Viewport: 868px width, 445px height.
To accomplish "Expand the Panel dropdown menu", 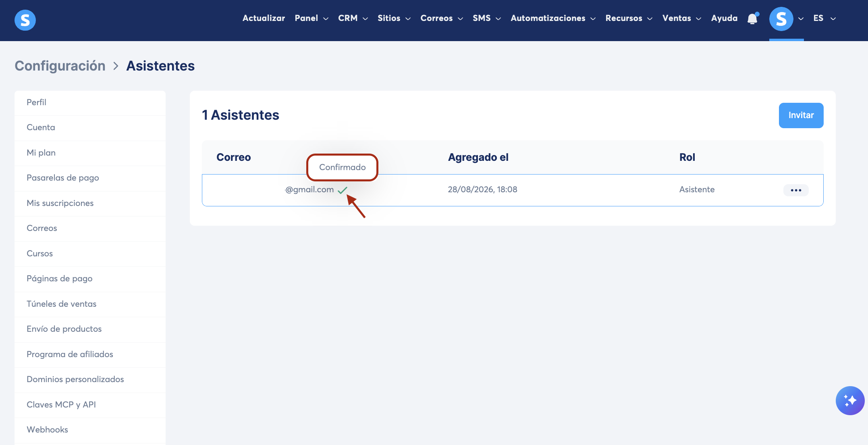I will [311, 18].
